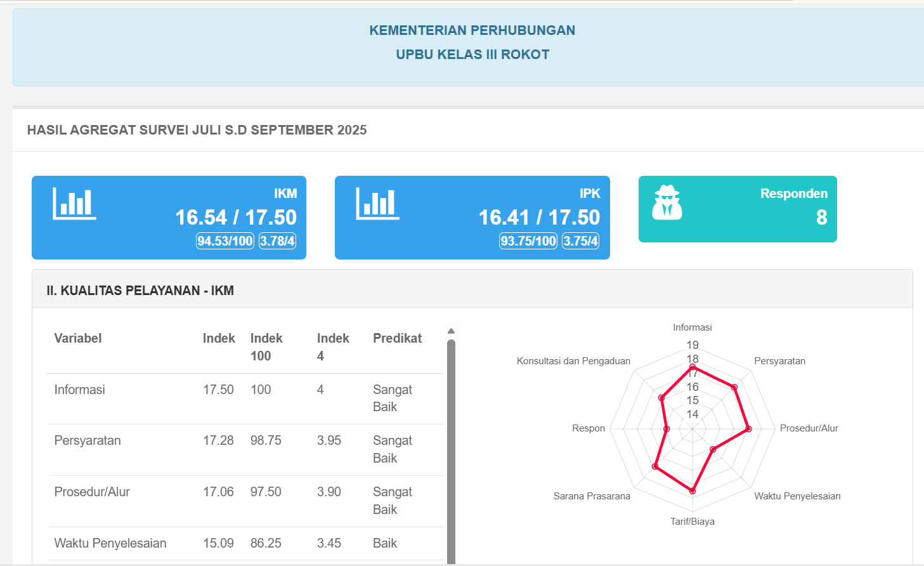Click the bar chart icon in IPK card
Viewport: 924px width, 566px height.
coord(377,204)
